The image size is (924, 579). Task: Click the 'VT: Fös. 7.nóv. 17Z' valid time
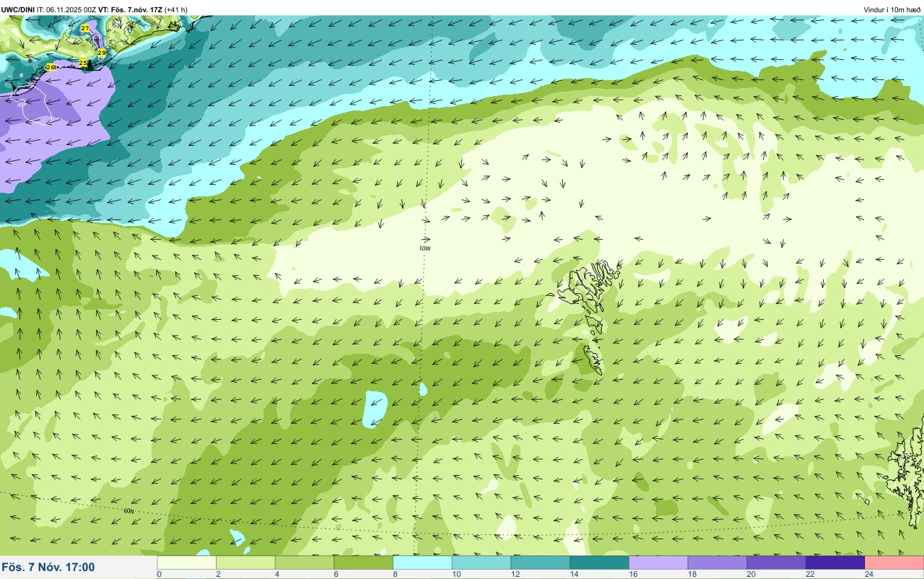[131, 9]
